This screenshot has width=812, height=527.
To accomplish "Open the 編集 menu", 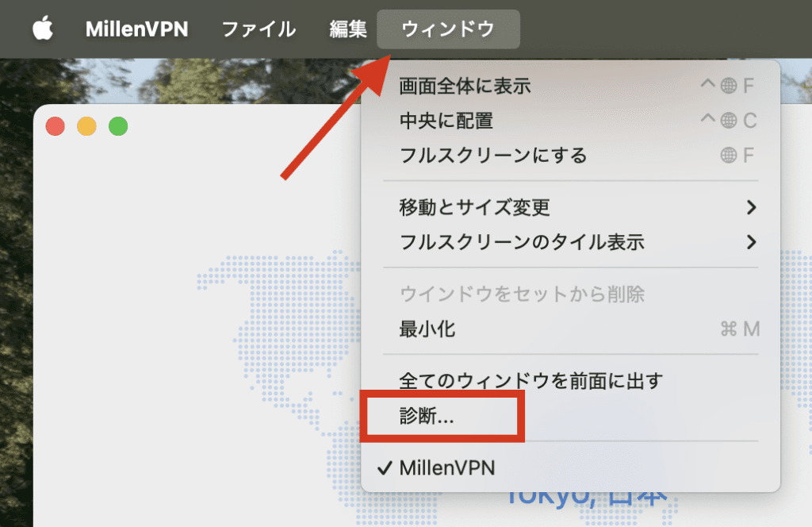I will (348, 29).
